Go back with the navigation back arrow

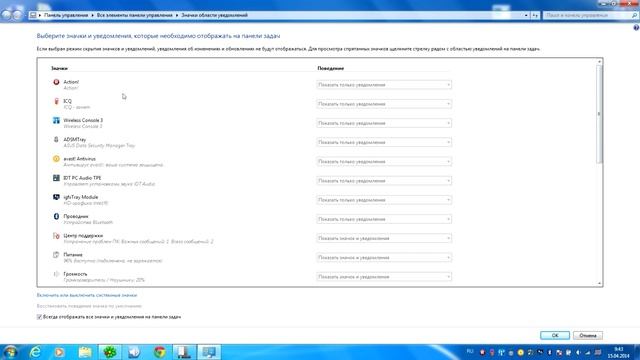click(6, 15)
